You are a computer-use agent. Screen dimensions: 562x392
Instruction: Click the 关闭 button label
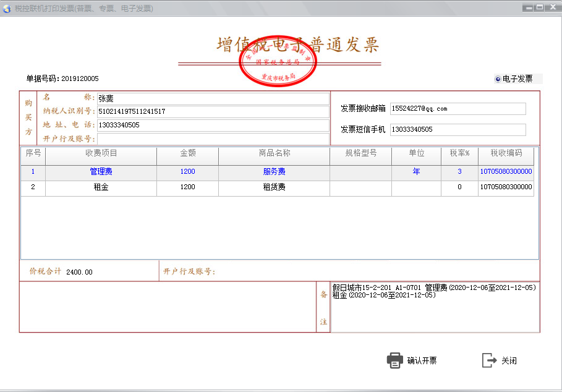(509, 360)
